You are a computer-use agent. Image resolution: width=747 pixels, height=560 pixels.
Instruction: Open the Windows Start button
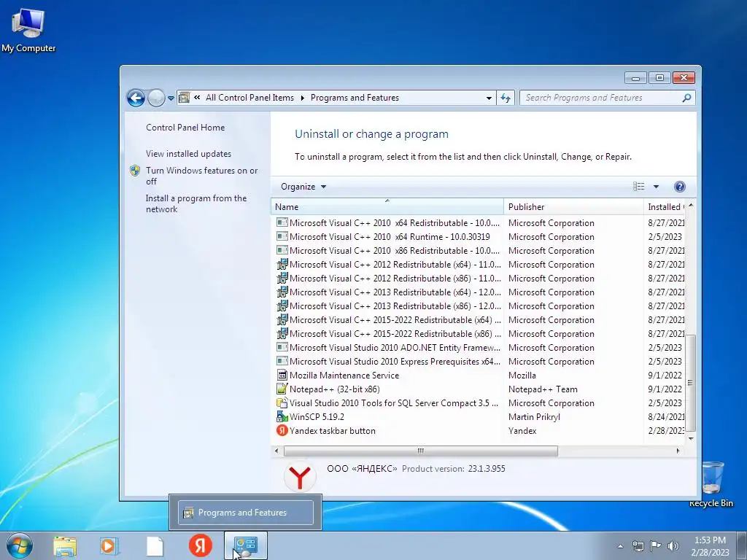point(20,545)
